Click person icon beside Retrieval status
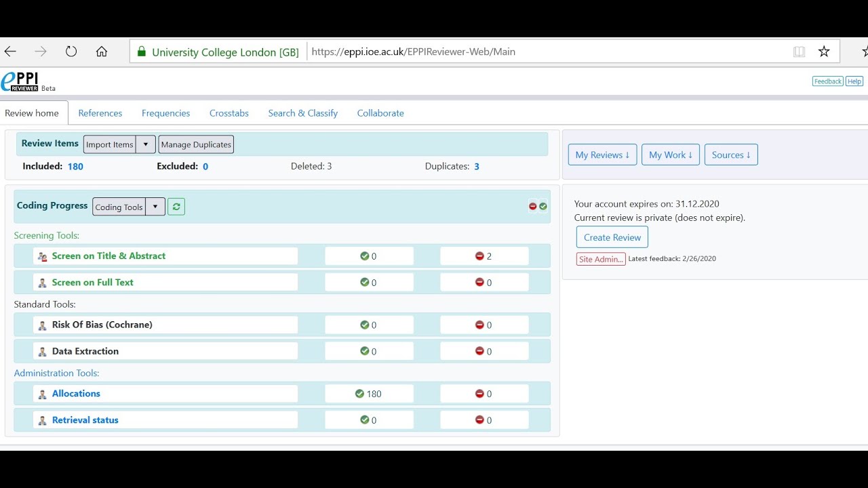Viewport: 868px width, 488px height. [x=43, y=421]
